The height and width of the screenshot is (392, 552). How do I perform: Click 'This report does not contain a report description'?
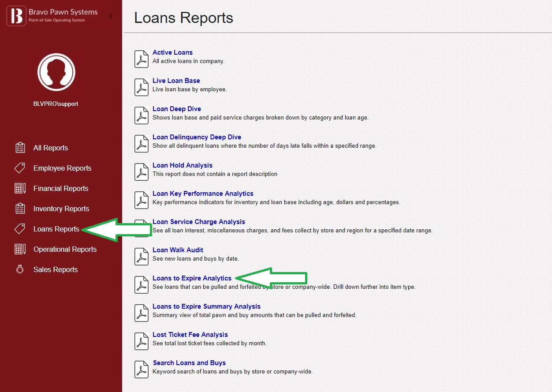click(x=215, y=174)
